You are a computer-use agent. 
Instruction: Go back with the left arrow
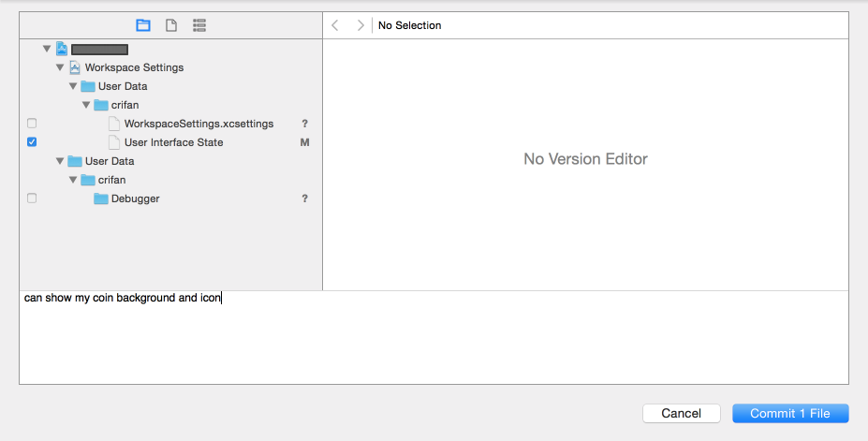coord(335,25)
